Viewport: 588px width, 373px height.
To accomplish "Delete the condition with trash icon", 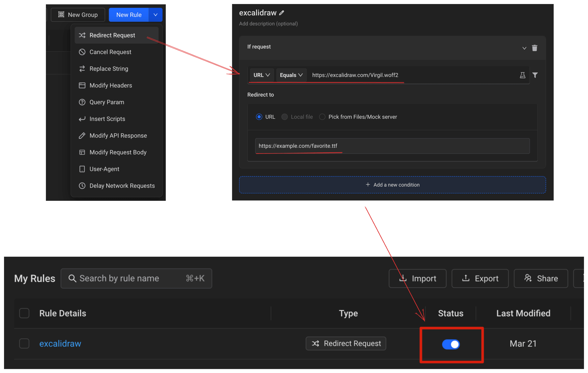I will click(x=534, y=48).
